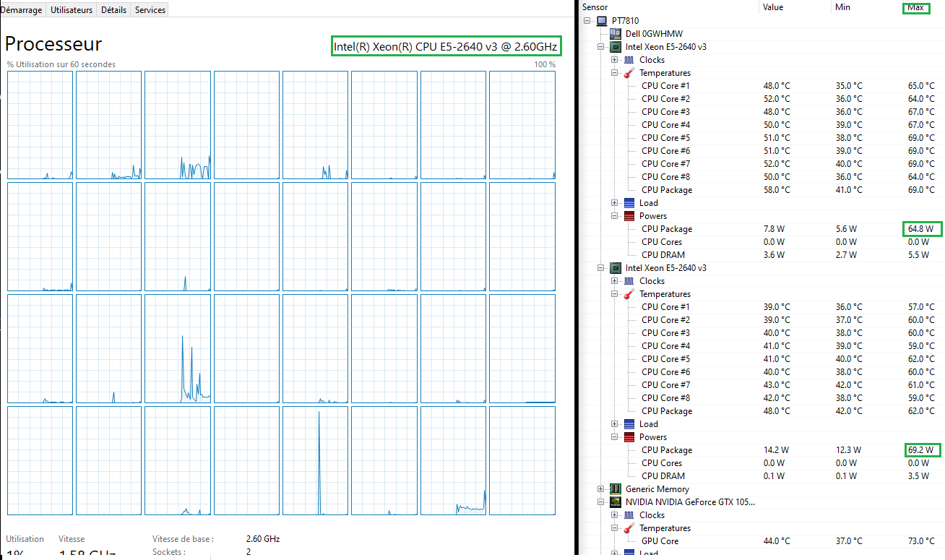Expand the Generic Memory node

601,489
